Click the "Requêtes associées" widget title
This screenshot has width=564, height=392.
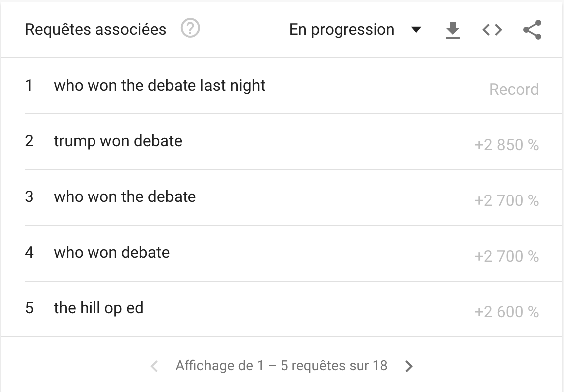pos(95,29)
